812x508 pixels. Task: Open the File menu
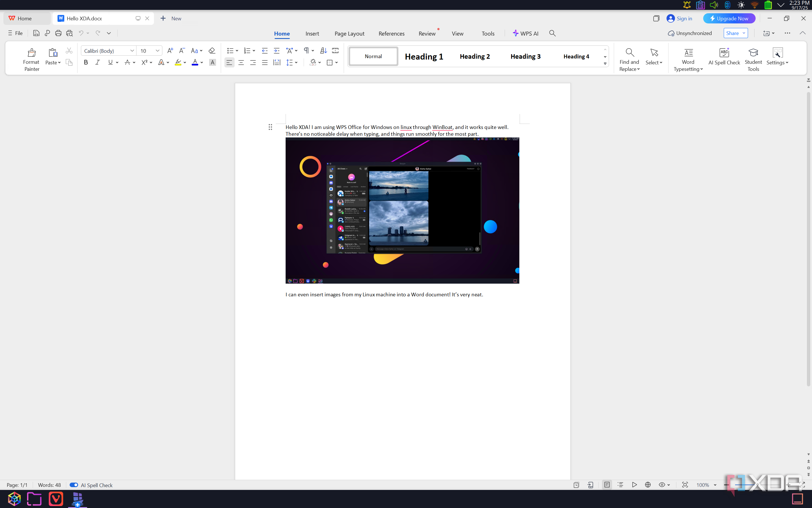pyautogui.click(x=16, y=33)
